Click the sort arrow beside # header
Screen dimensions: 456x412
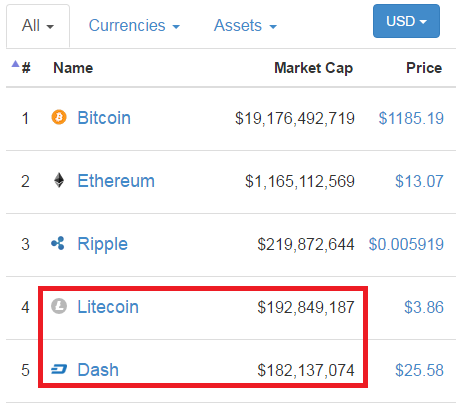pyautogui.click(x=15, y=64)
